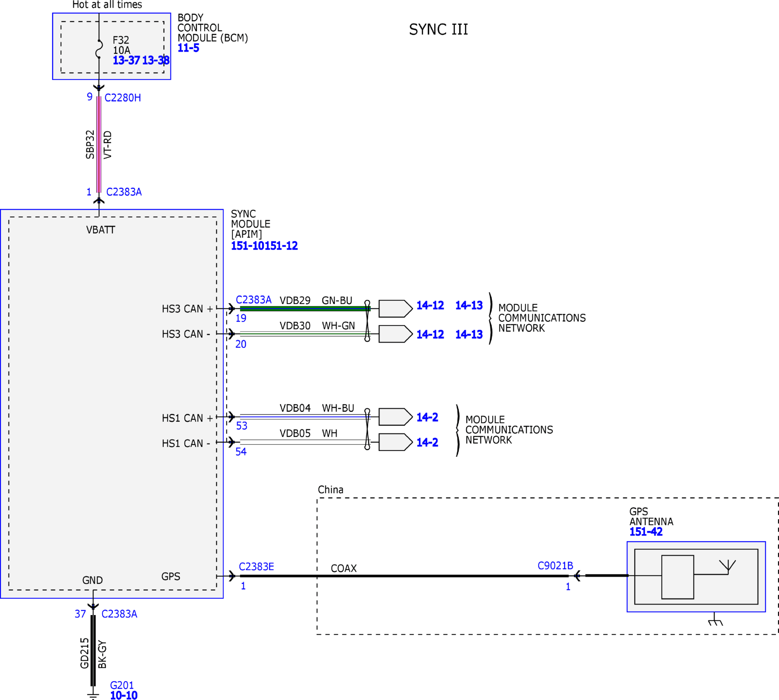This screenshot has height=700, width=779.
Task: Click the SBP32 circuit label
Action: pos(90,145)
